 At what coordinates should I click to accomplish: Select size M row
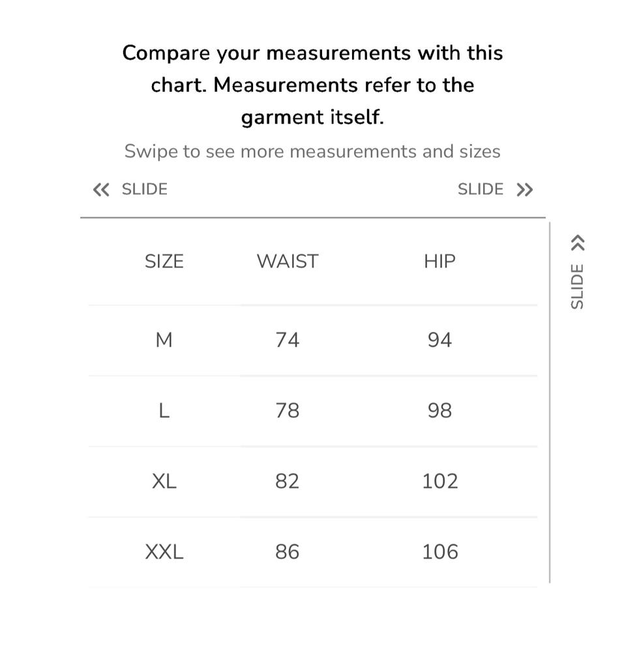(313, 340)
